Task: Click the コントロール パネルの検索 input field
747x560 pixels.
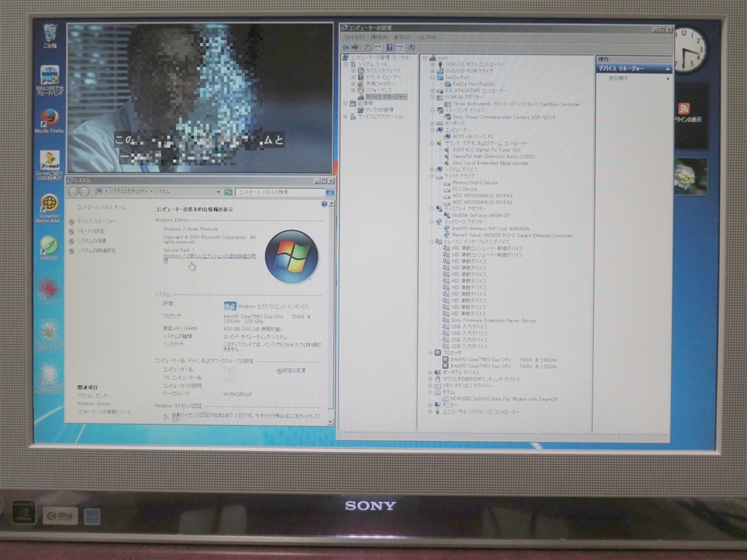Action: pos(280,192)
